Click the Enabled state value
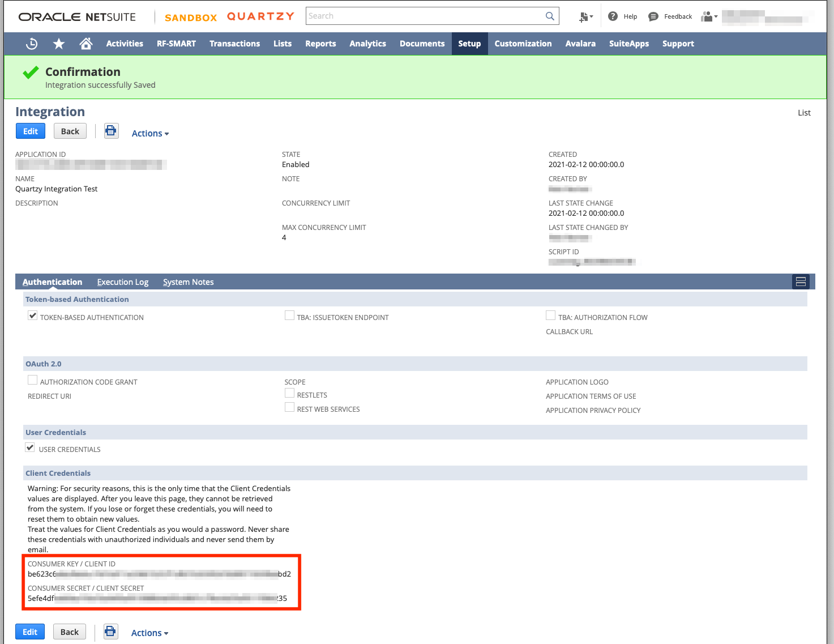Viewport: 834px width, 644px height. pos(296,164)
